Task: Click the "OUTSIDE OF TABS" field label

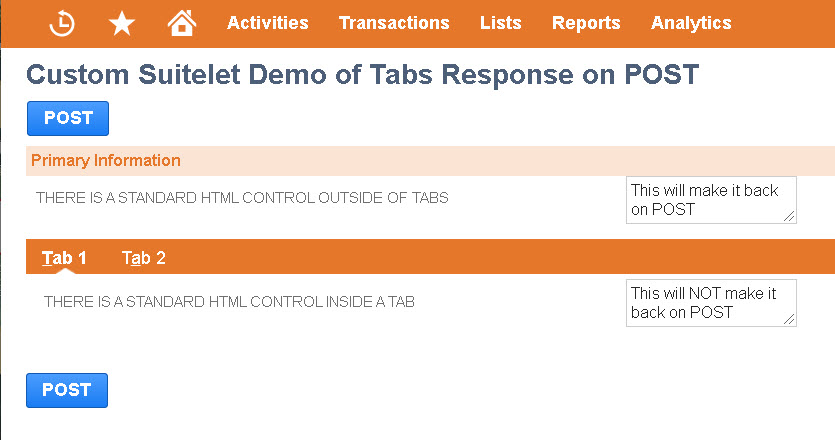Action: pos(242,198)
